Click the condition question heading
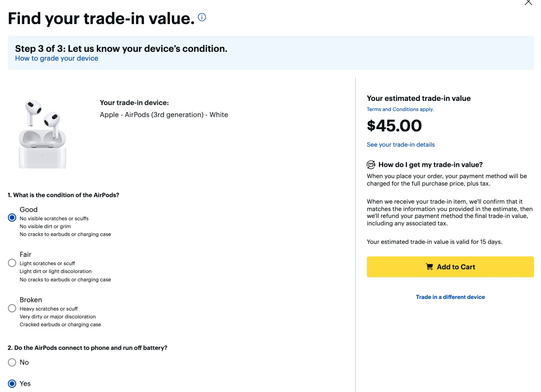 click(63, 195)
